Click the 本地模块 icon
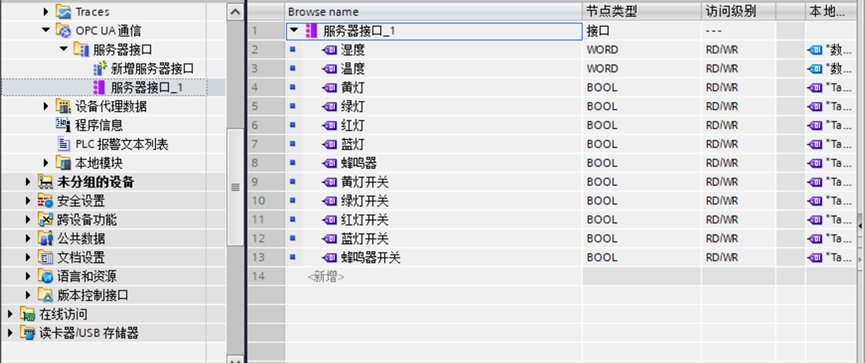Viewport: 865px width, 363px height. (x=63, y=163)
